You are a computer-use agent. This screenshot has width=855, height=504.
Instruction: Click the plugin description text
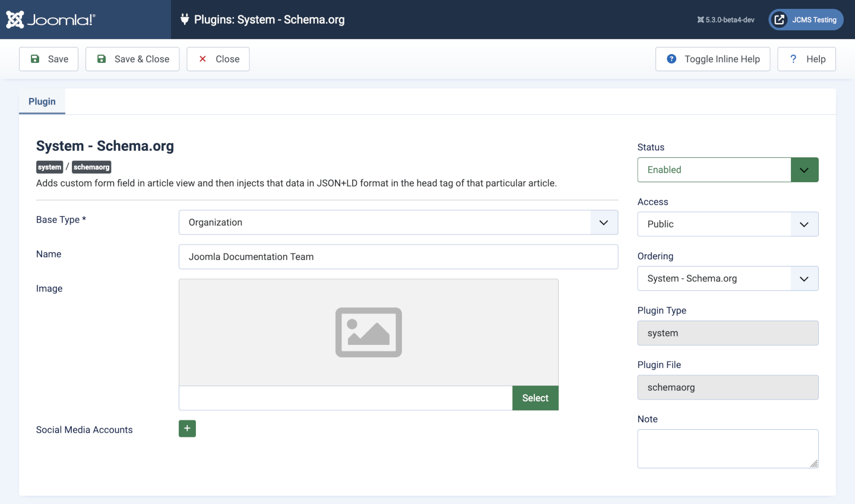coord(296,183)
